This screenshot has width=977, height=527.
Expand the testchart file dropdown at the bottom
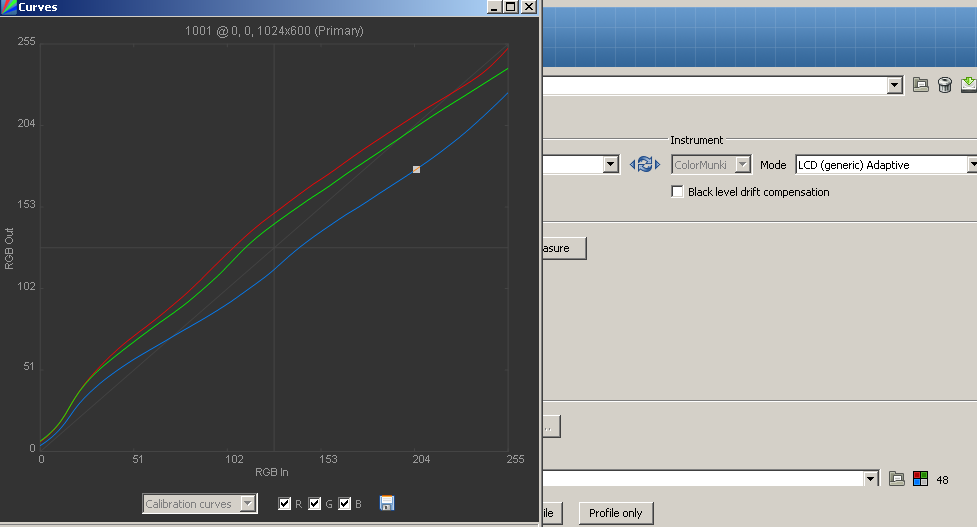(x=871, y=478)
